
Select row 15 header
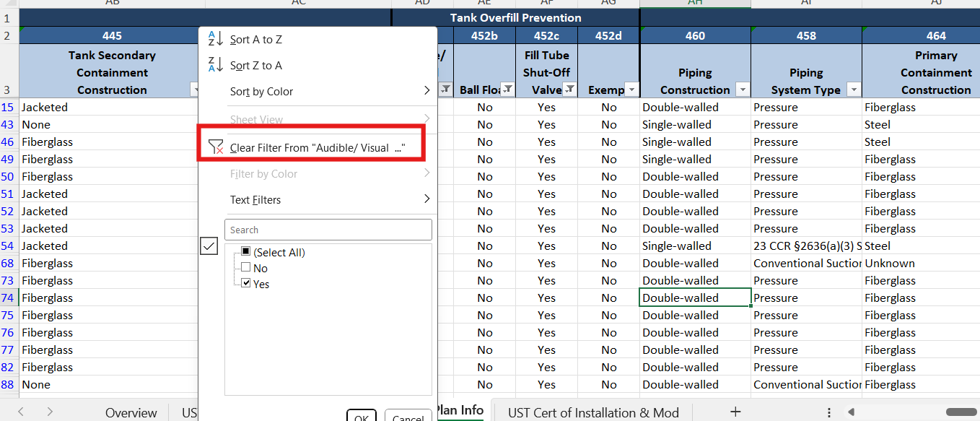[9, 107]
